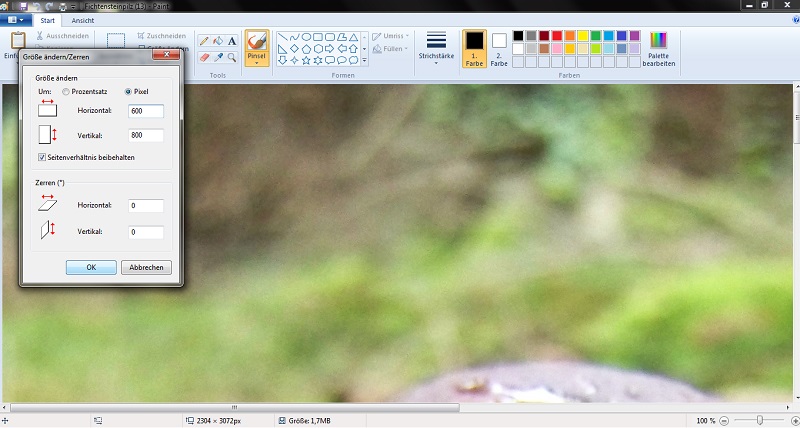Screen dimensions: 800x428
Task: Open the Start ribbon tab
Action: [x=47, y=20]
